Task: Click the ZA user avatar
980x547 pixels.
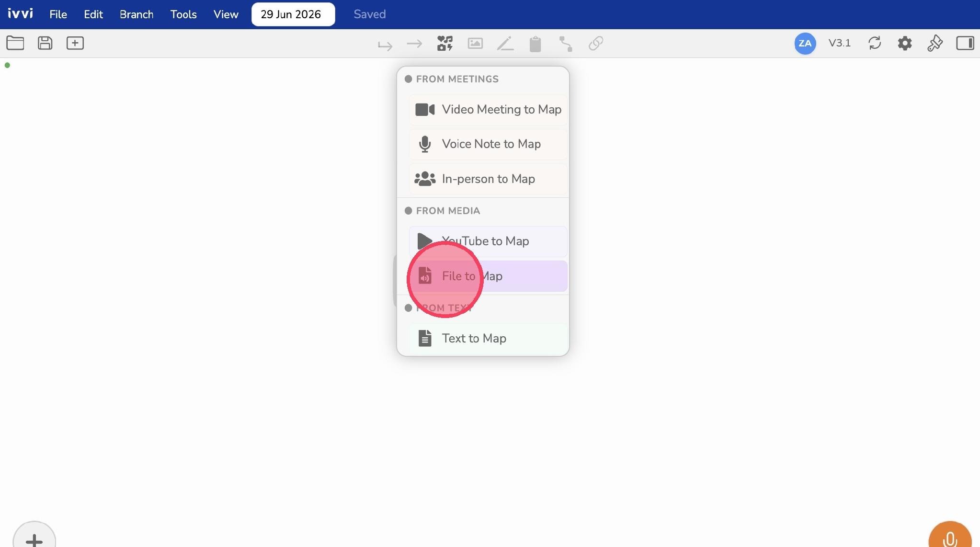Action: coord(805,44)
